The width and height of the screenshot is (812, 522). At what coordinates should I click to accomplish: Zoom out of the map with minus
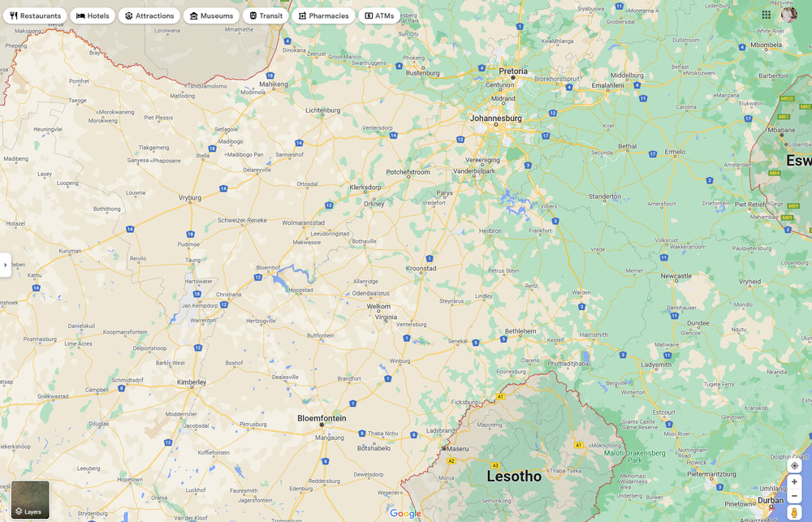[x=794, y=495]
